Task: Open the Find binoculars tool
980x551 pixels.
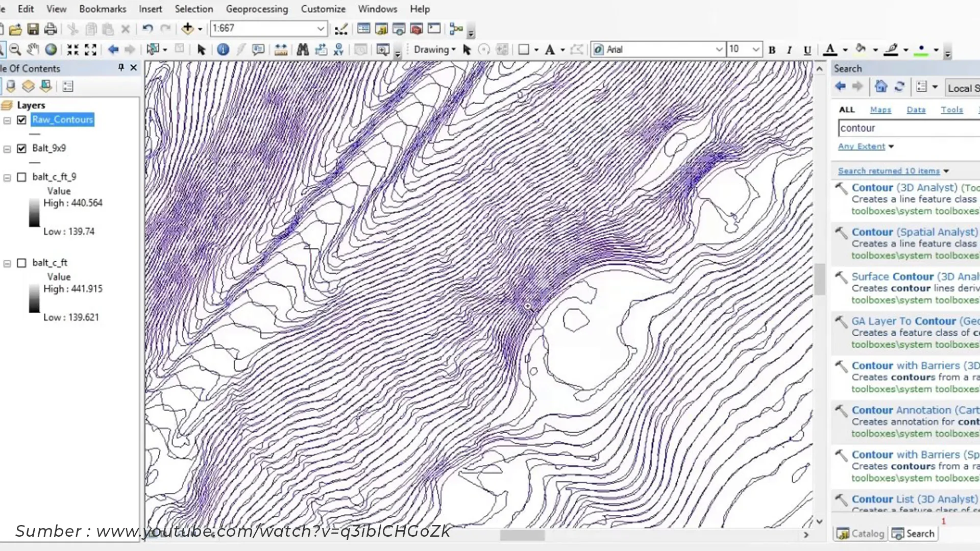Action: [x=303, y=49]
